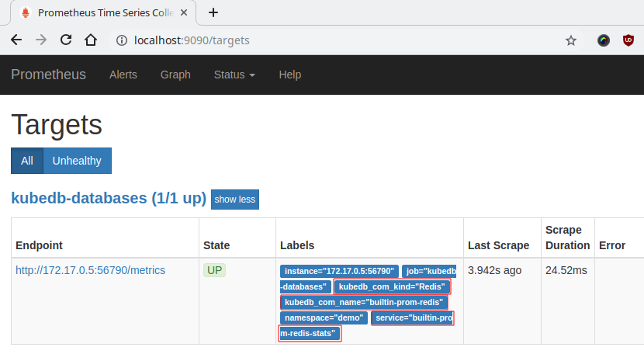
Task: Click the kubedb-databases group heading
Action: (x=107, y=198)
